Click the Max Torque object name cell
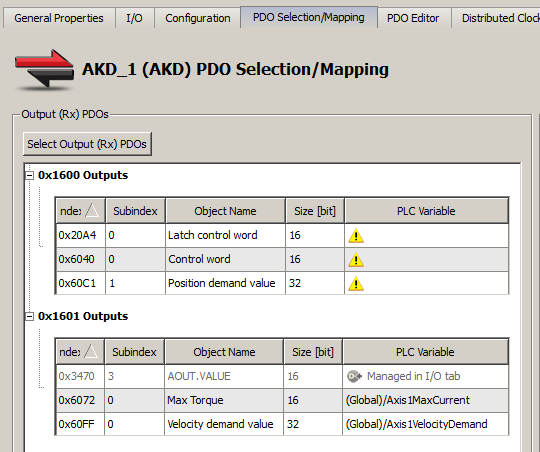This screenshot has height=452, width=540. pos(224,400)
